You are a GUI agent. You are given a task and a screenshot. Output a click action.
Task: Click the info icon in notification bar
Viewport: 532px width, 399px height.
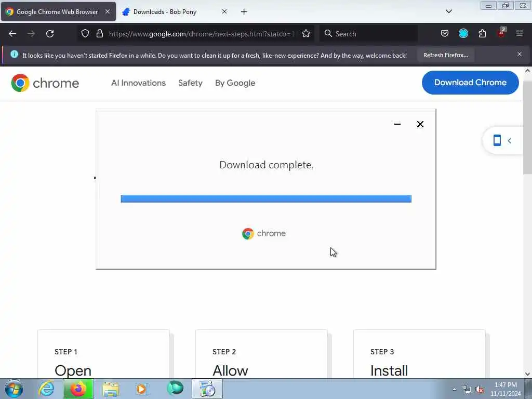coord(14,54)
